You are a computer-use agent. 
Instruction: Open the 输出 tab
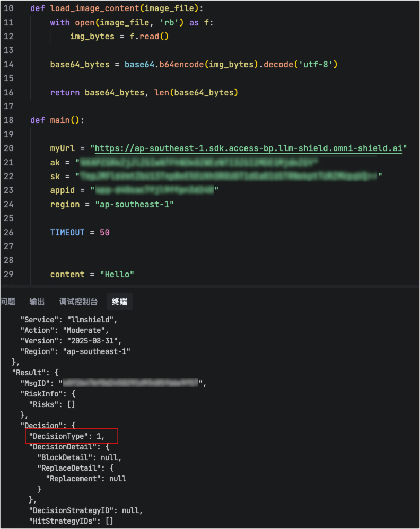pyautogui.click(x=37, y=302)
